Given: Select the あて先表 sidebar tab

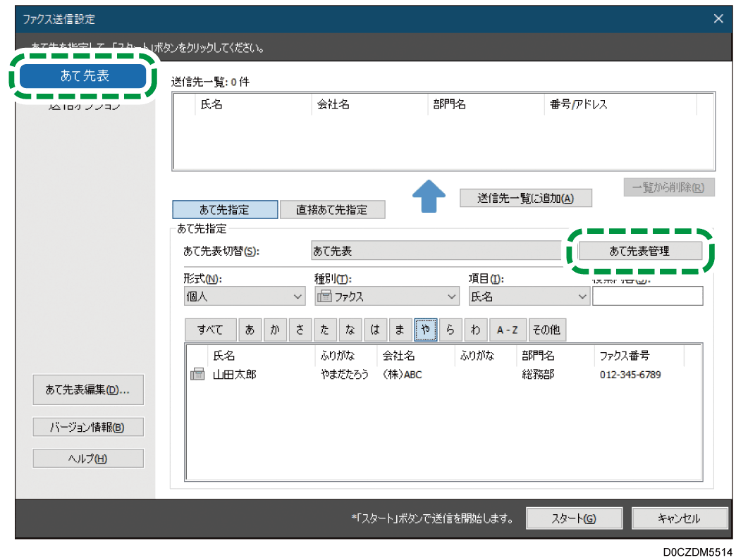Looking at the screenshot, I should click(85, 76).
